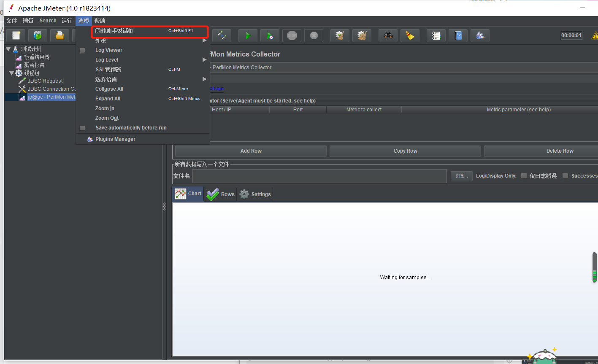Screen dimensions: 598x364
Task: Click the New test plan toolbar icon
Action: tap(16, 35)
